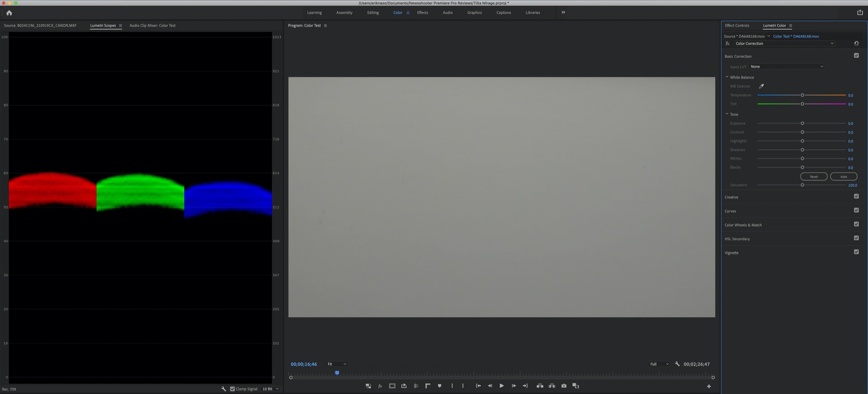Switch to the Effect Controls tab
868x394 pixels.
point(737,25)
